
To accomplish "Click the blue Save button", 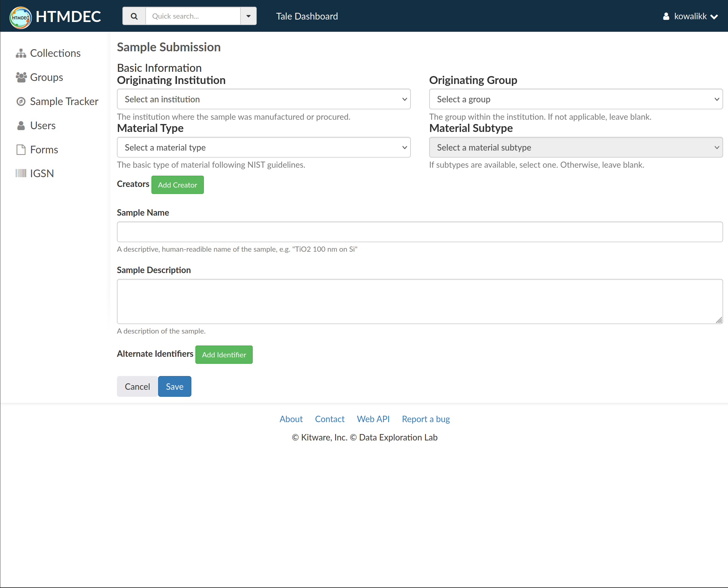I will 175,386.
